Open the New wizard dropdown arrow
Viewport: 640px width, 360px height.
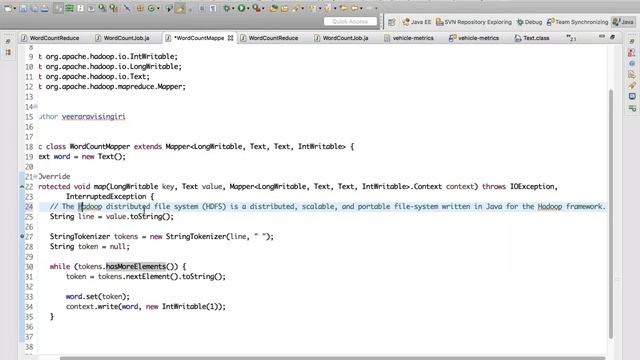click(15, 8)
